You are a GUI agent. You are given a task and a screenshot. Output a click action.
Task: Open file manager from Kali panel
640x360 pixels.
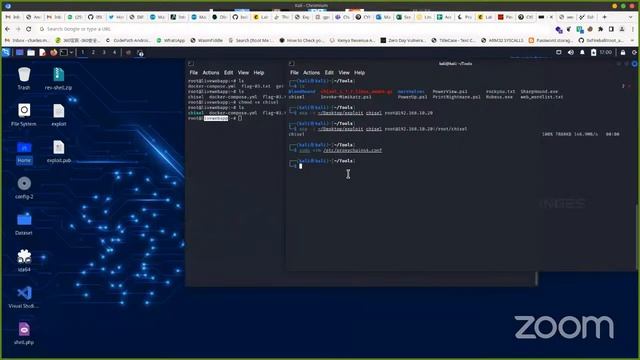coord(31,52)
